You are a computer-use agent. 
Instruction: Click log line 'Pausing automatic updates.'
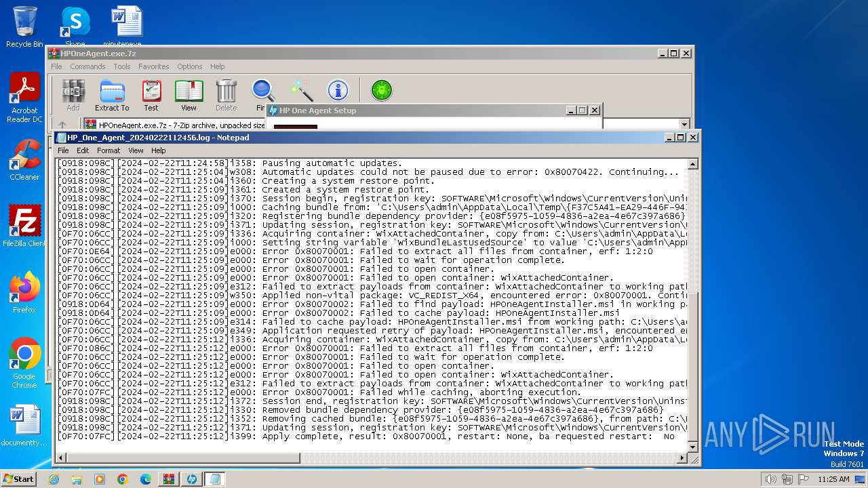point(332,163)
